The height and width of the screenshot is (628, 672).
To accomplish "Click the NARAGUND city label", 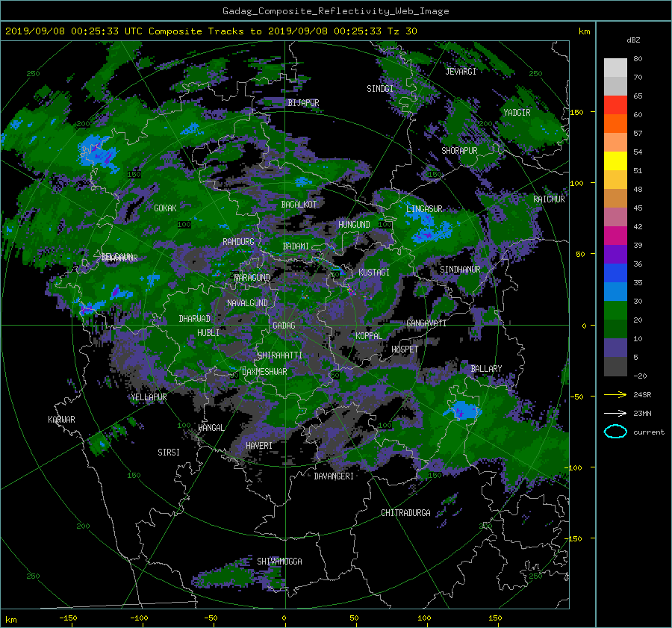I will click(252, 277).
